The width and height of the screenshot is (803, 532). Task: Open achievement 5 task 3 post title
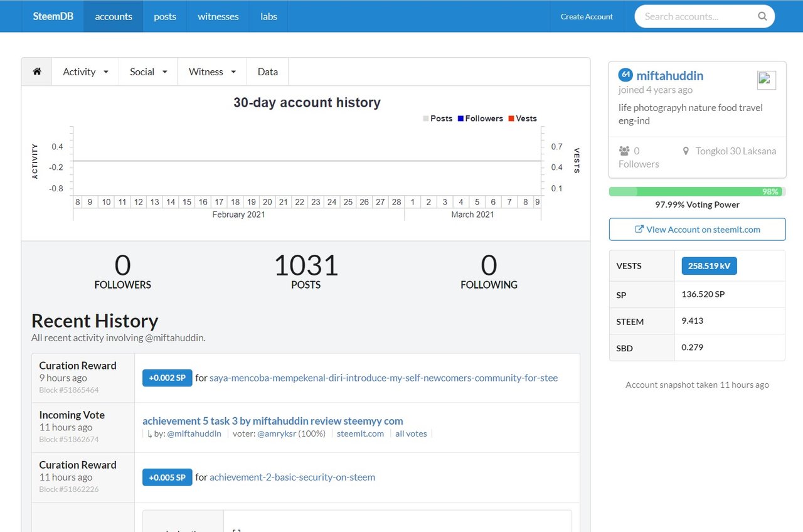point(273,421)
